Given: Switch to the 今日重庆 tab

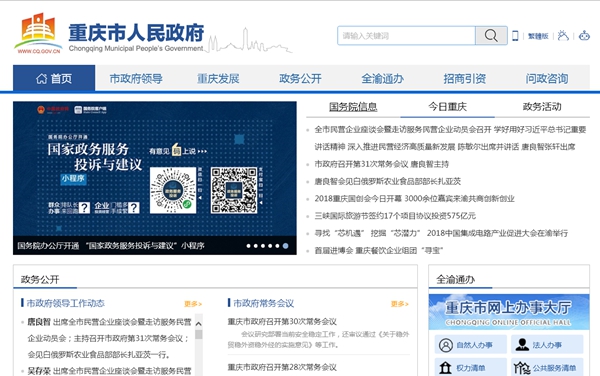Looking at the screenshot, I should click(447, 107).
